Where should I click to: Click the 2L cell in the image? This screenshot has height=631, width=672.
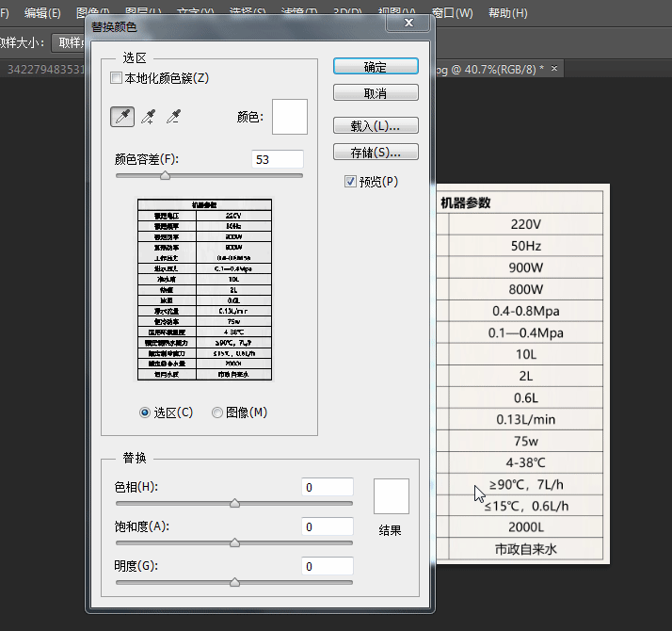tap(525, 376)
